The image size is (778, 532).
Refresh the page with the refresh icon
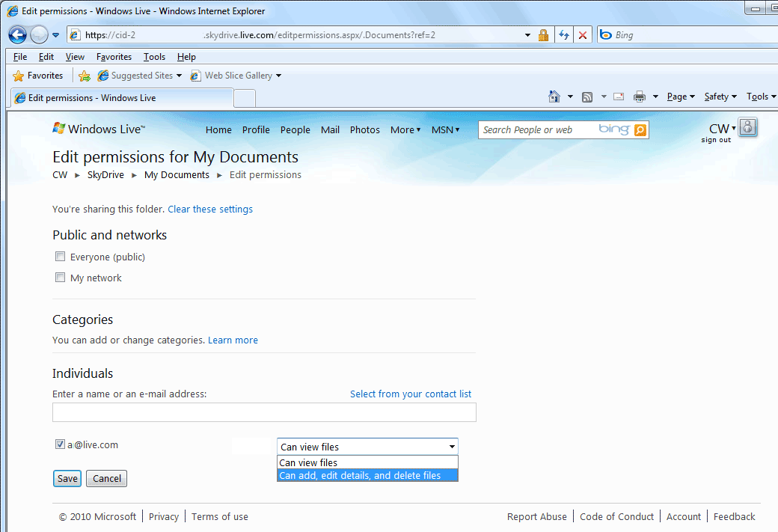coord(564,35)
